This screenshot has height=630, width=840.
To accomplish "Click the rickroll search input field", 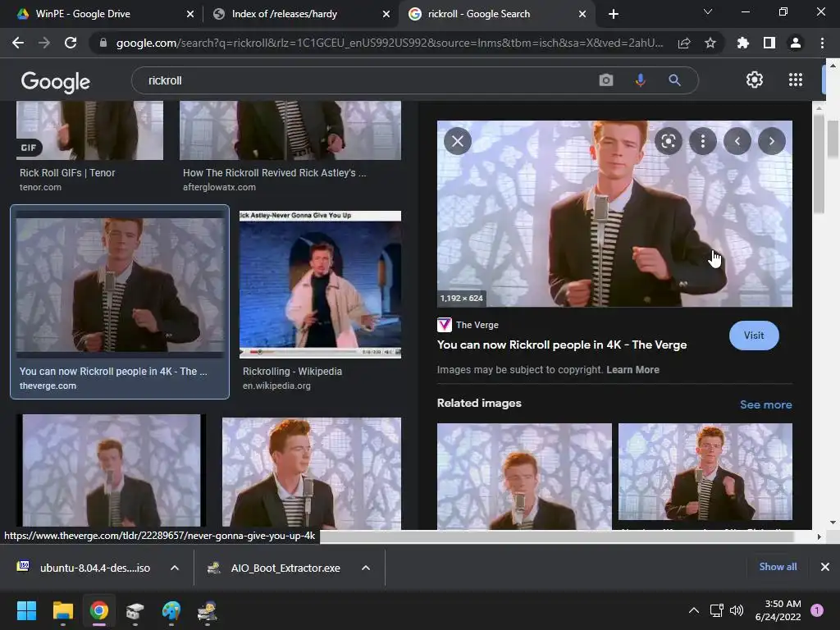I will (x=364, y=80).
